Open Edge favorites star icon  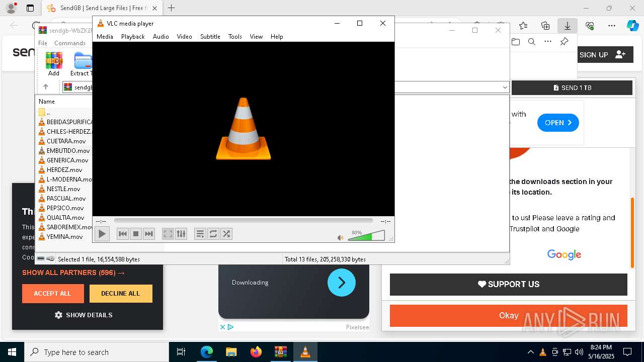point(523,26)
